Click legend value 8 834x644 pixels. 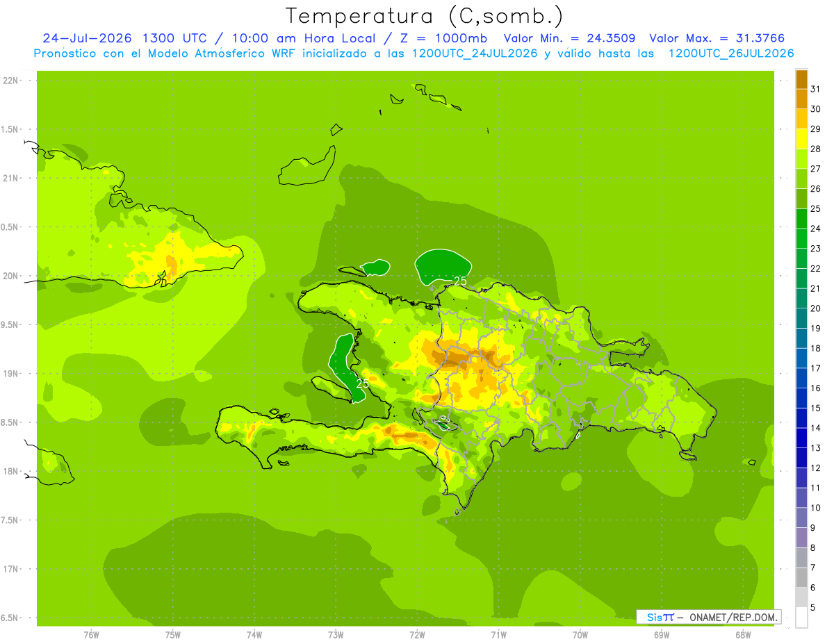[x=813, y=548]
